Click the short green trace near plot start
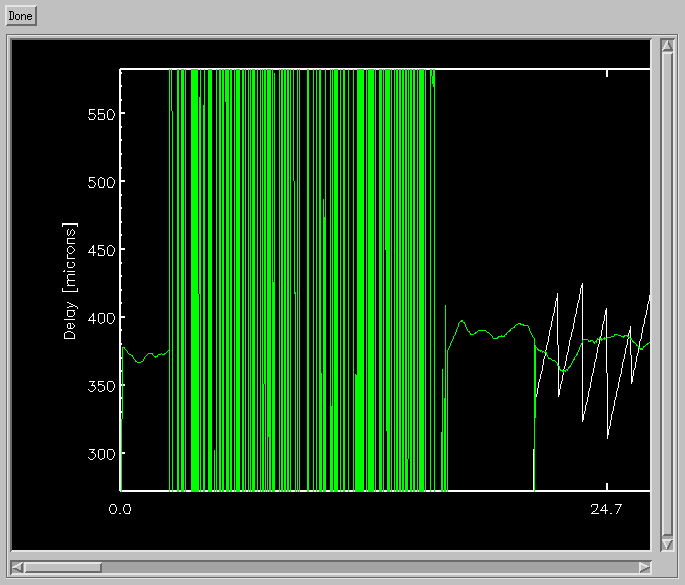Image resolution: width=685 pixels, height=585 pixels. click(x=145, y=355)
